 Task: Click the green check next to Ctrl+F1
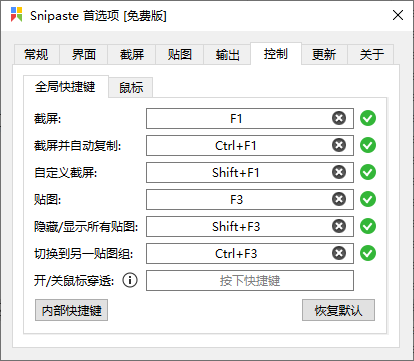coord(368,145)
